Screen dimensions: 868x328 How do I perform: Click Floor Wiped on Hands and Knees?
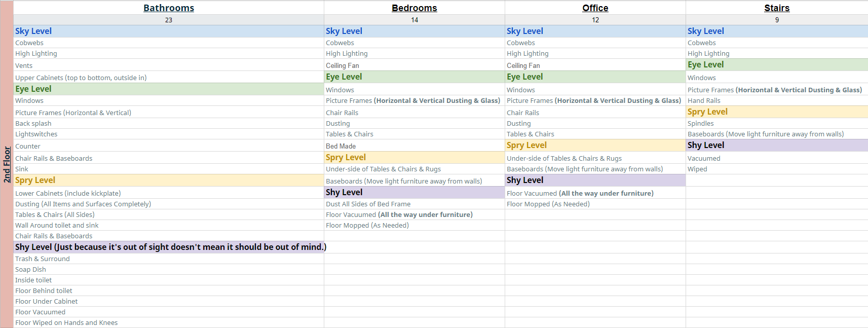pyautogui.click(x=169, y=322)
